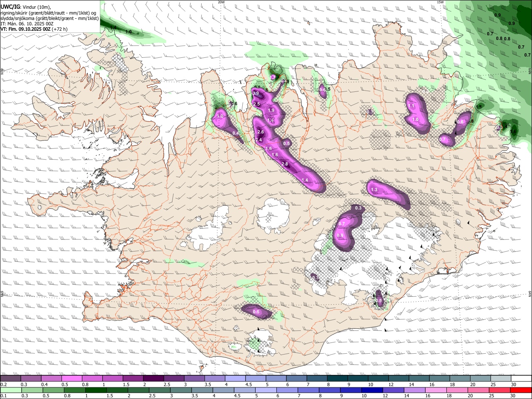Click the '0.1' label under the green scale
This screenshot has height=399, width=532.
pos(4,396)
